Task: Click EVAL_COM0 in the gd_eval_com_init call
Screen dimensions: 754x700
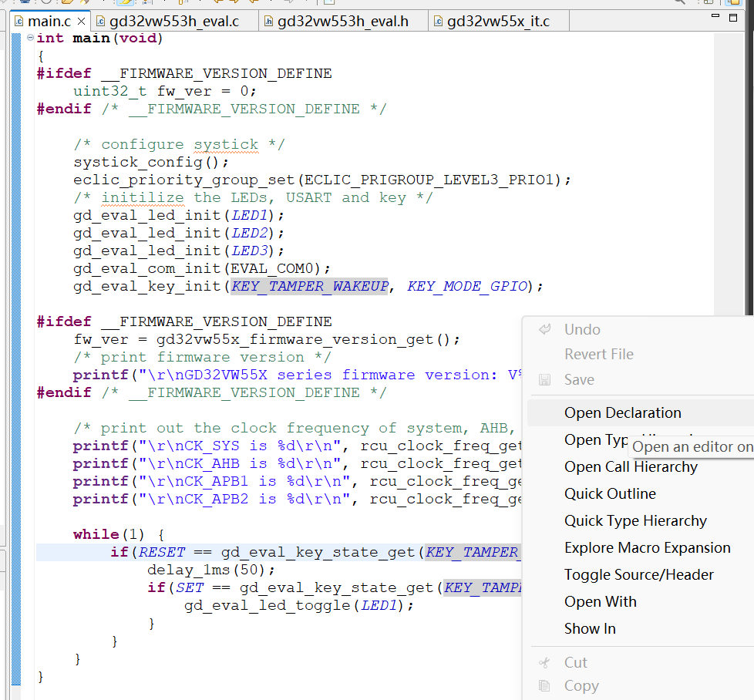Action: [272, 269]
